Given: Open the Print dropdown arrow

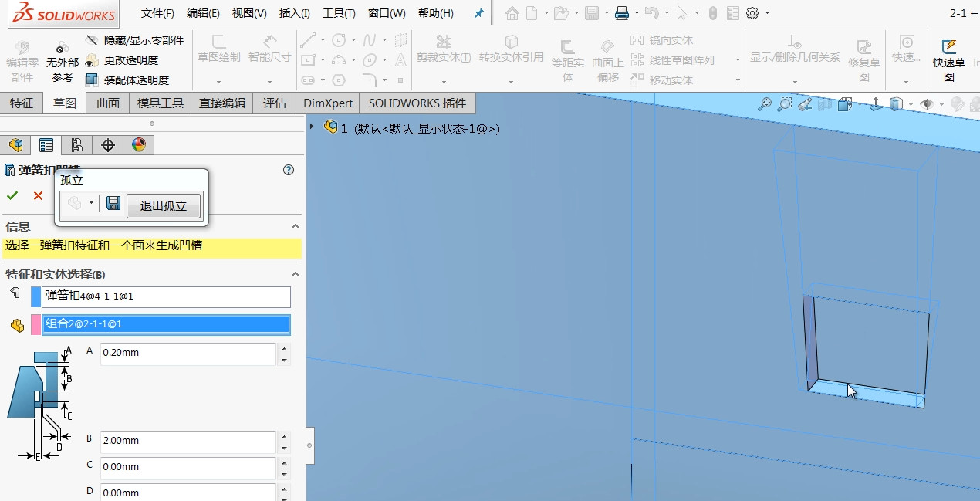Looking at the screenshot, I should tap(637, 13).
